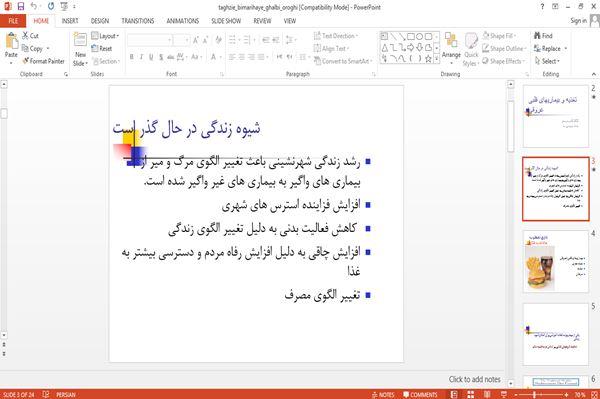The image size is (600, 399).
Task: Redo the last action
Action: pos(51,7)
